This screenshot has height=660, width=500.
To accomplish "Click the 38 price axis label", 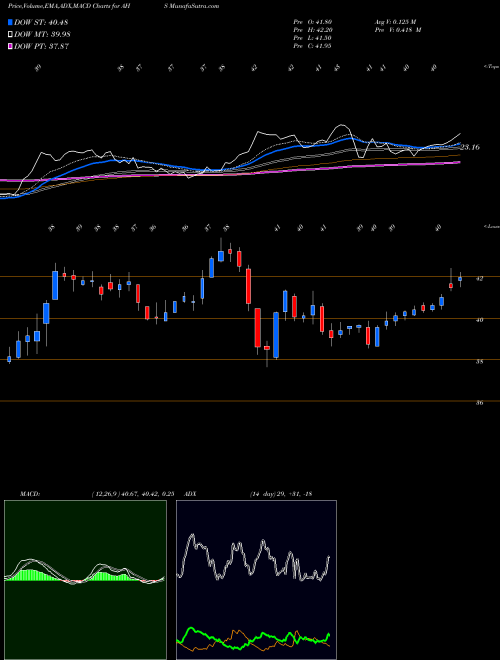I will point(480,361).
